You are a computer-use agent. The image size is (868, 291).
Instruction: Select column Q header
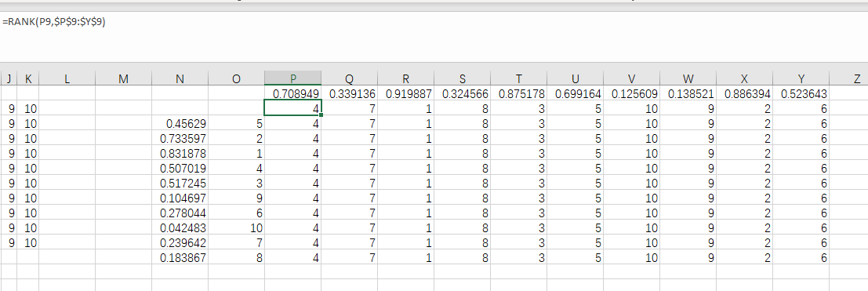point(349,78)
